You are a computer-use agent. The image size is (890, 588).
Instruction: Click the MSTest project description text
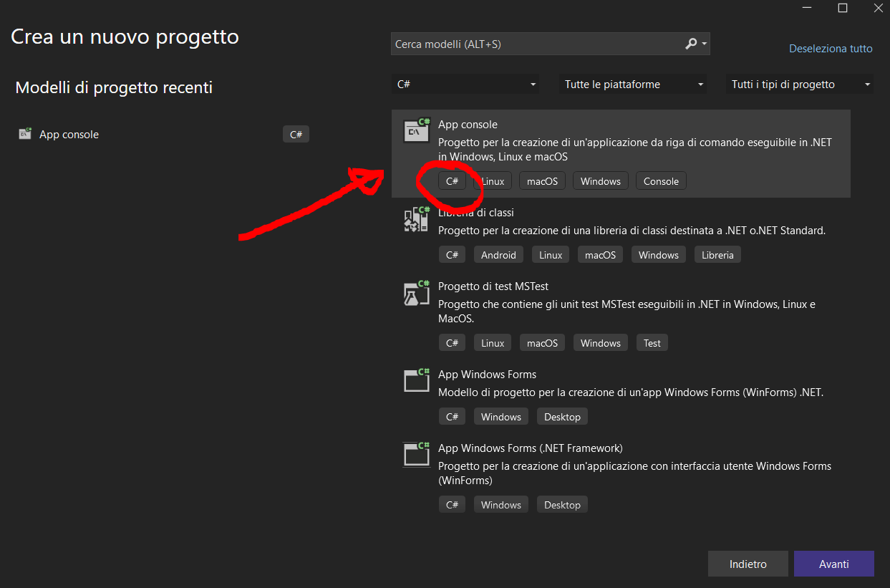627,312
